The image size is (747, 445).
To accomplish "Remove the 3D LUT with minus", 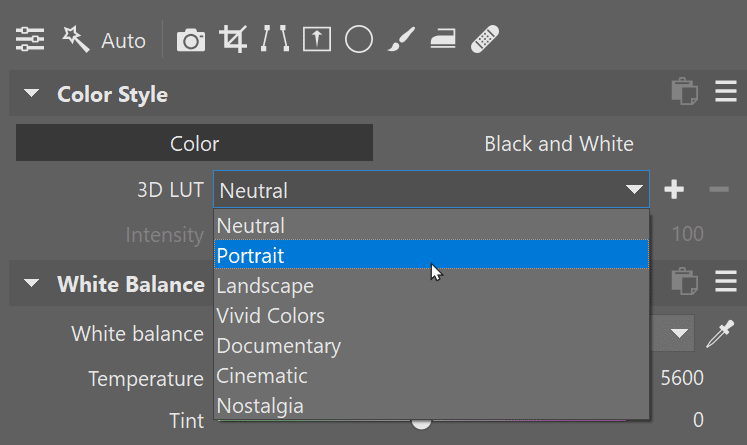I will click(x=719, y=190).
